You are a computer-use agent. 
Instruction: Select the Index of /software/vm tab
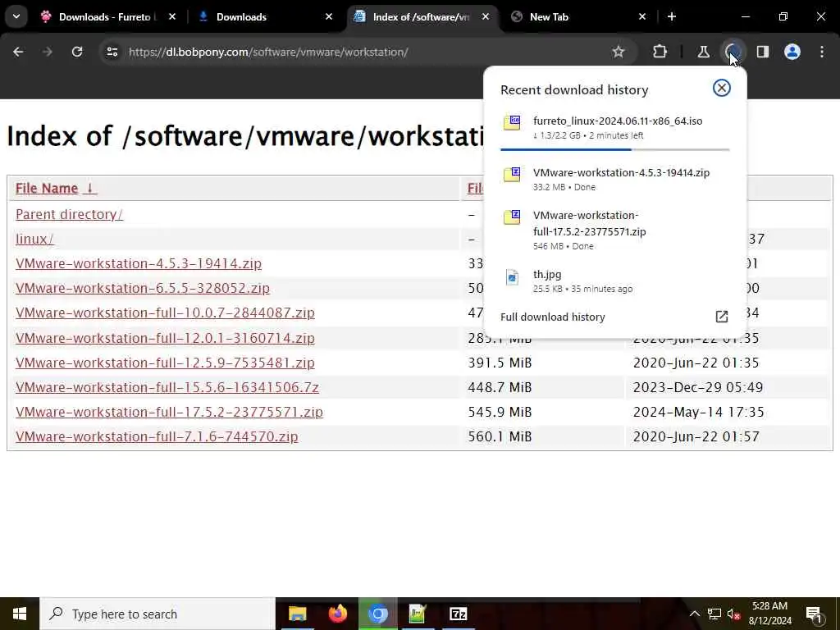422,16
